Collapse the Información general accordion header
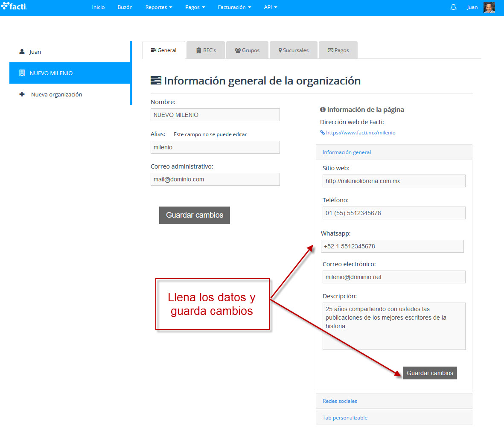Image resolution: width=504 pixels, height=437 pixels. click(x=394, y=152)
